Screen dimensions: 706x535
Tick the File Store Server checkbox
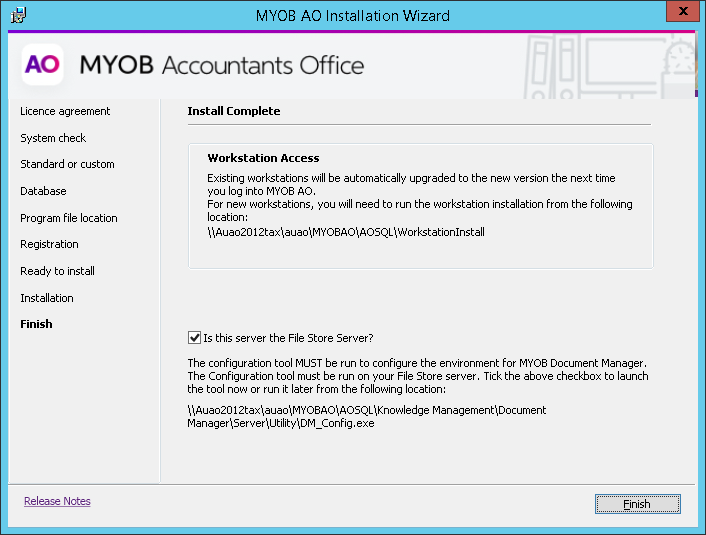point(194,338)
